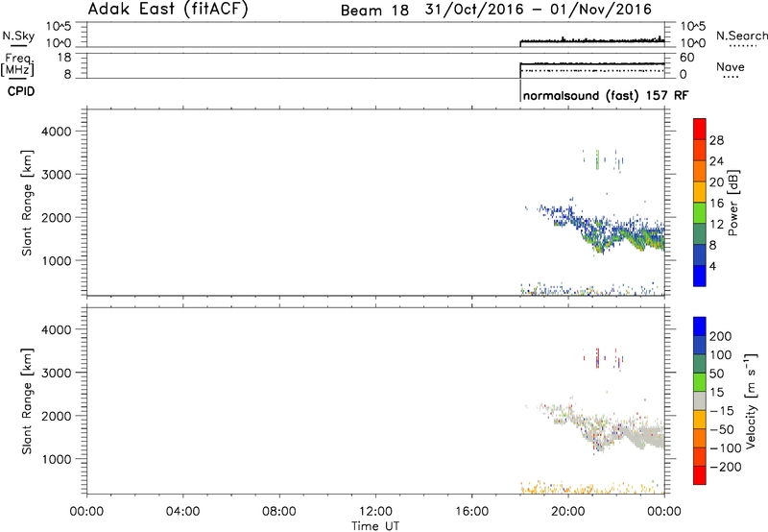The width and height of the screenshot is (768, 532).
Task: Click the '12:00' time tick label
Action: 375,512
